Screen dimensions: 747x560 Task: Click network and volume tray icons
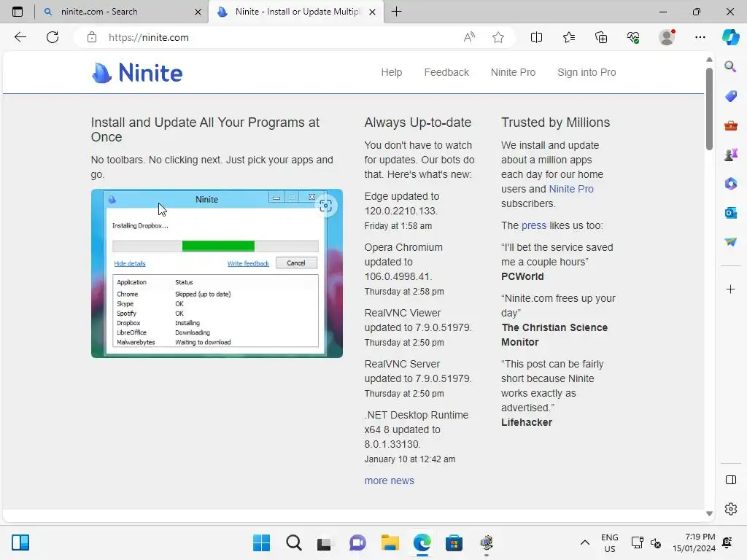pos(646,542)
